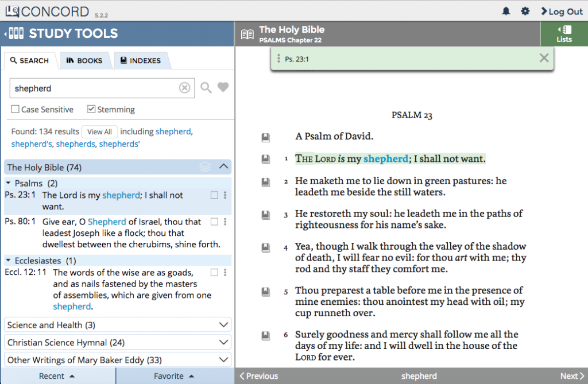
Task: Open settings with the gear icon
Action: coord(525,11)
